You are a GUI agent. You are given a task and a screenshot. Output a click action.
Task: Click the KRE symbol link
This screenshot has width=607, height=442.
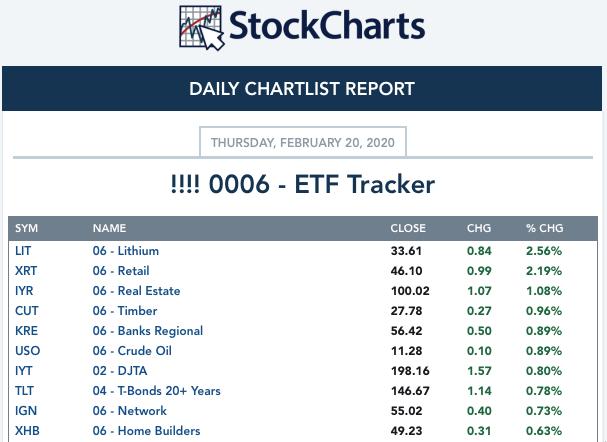click(26, 331)
